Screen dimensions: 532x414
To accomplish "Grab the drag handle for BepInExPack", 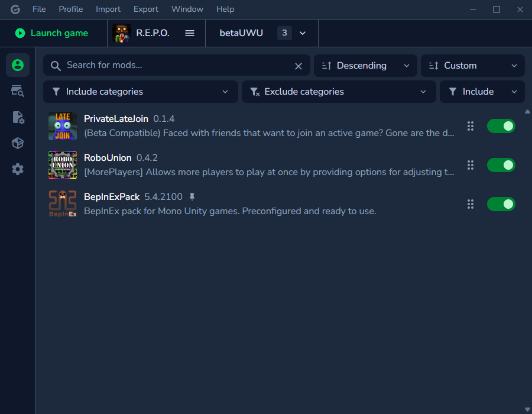I will (471, 204).
